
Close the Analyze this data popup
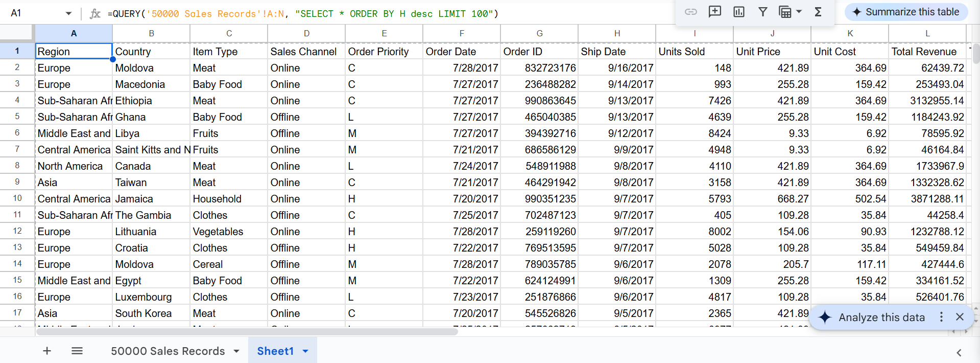point(960,317)
